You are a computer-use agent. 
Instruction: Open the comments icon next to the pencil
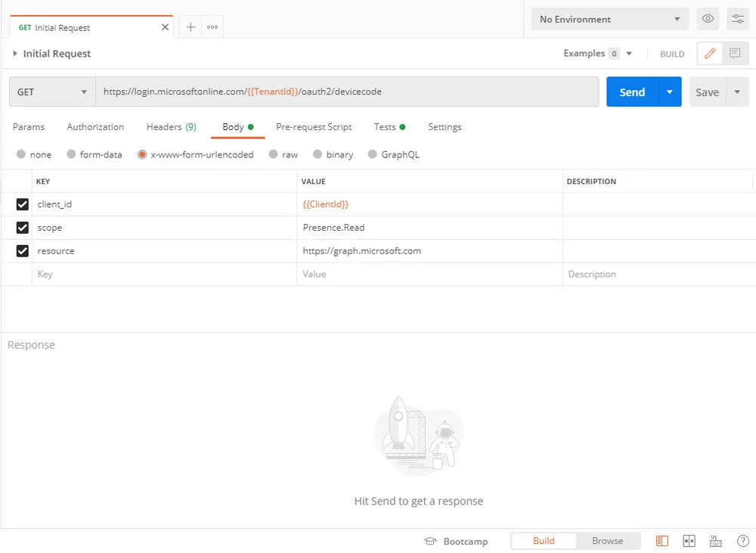pos(734,54)
